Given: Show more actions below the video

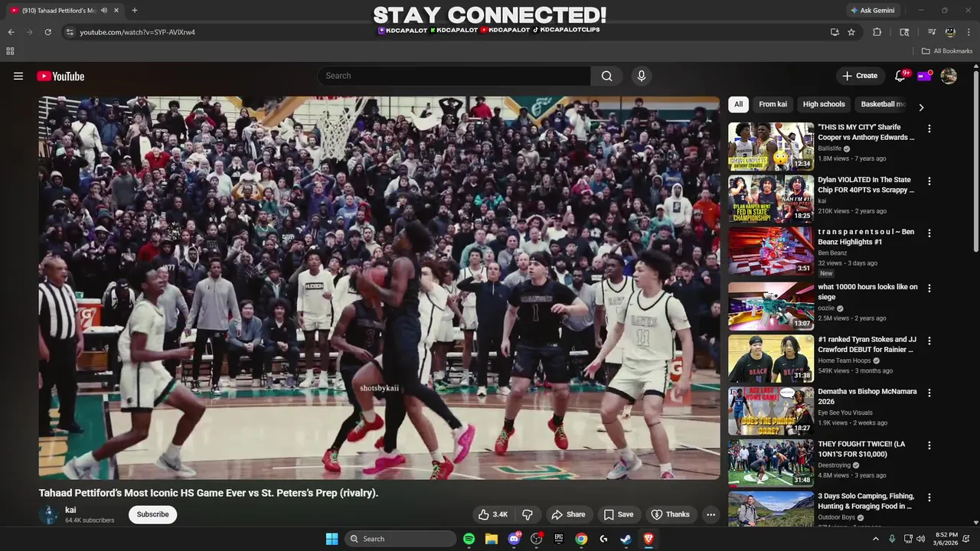Looking at the screenshot, I should [710, 514].
